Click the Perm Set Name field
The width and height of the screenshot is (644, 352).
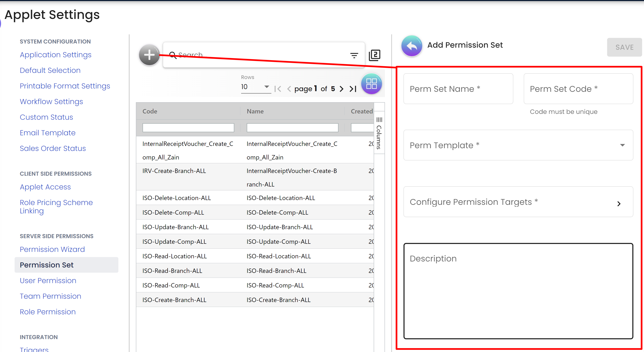(x=458, y=89)
